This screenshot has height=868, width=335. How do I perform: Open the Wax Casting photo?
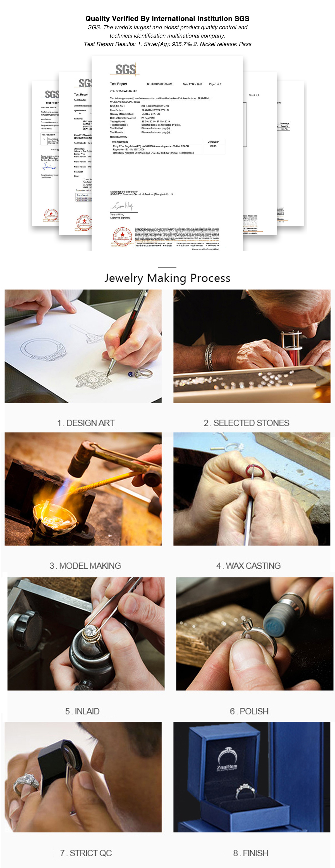click(x=252, y=489)
